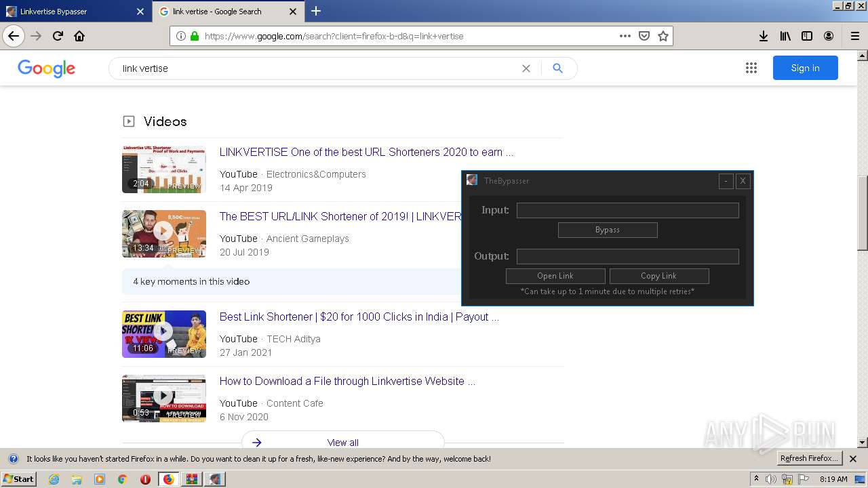Open the media player taskbar icon
The width and height of the screenshot is (868, 488).
pos(100,479)
